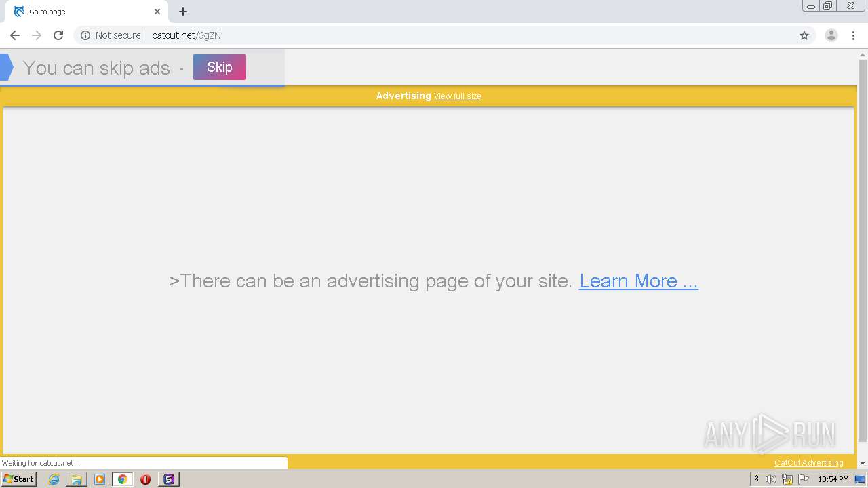The image size is (868, 488).
Task: Click the browser Back arrow
Action: pyautogui.click(x=15, y=35)
